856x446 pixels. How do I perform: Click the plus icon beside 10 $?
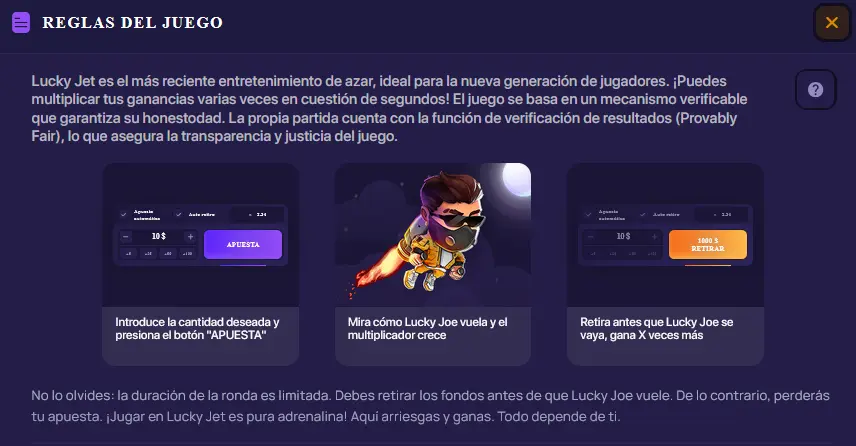tap(190, 236)
